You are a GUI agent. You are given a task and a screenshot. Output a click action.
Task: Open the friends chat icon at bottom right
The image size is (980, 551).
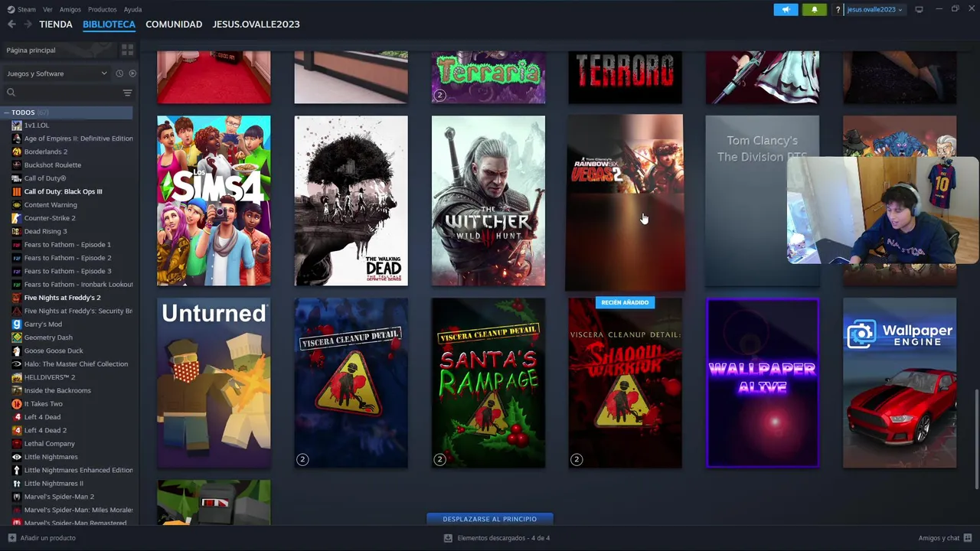point(968,538)
